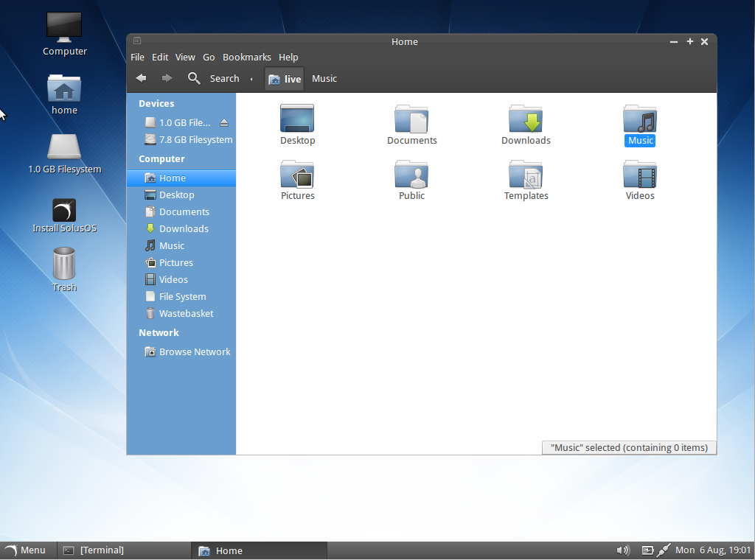Click the volume icon in the system tray
Image resolution: width=755 pixels, height=560 pixels.
click(x=622, y=550)
